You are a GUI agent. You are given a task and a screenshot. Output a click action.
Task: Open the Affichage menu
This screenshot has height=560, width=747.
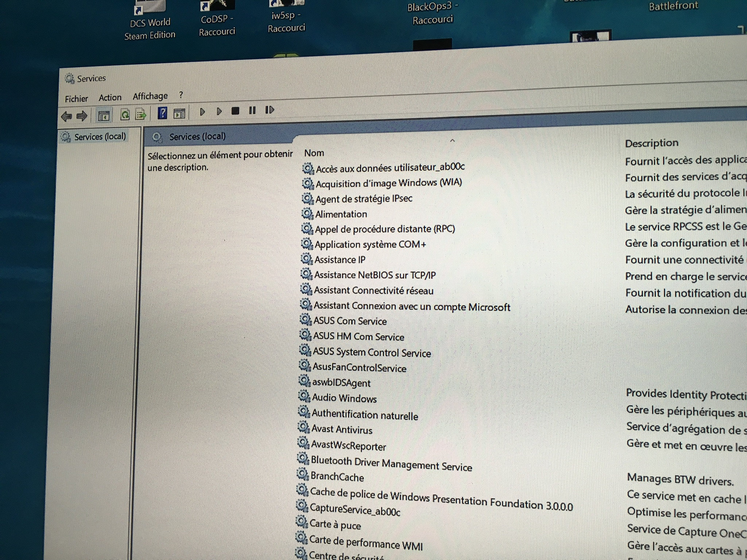[x=150, y=96]
